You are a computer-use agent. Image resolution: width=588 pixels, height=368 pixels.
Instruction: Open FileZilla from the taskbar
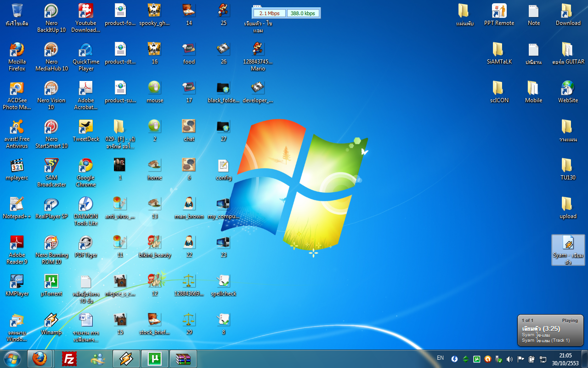click(69, 359)
